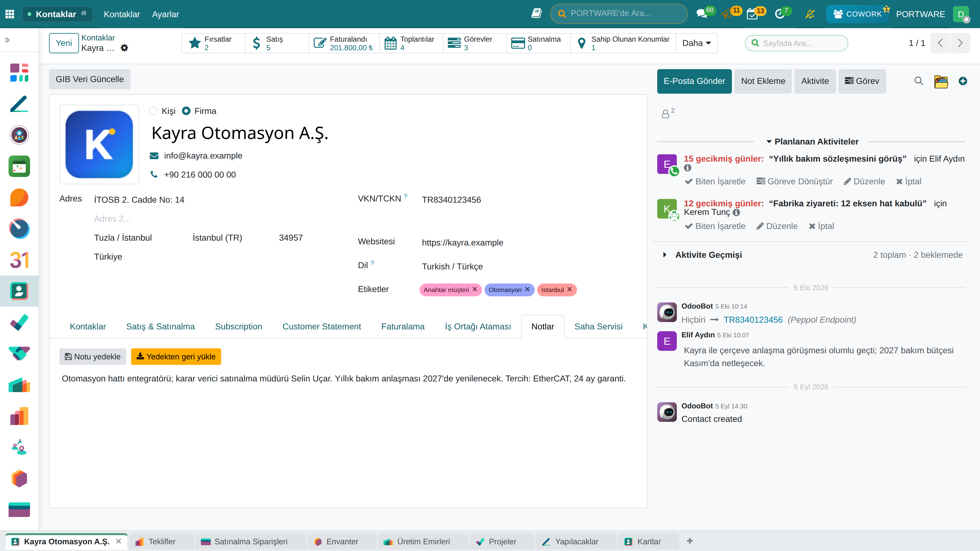Remove the Anahtar müşteri tag

pos(475,289)
